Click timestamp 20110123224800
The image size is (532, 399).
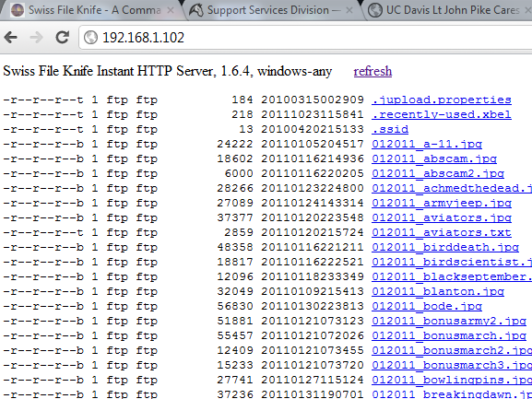(x=313, y=188)
